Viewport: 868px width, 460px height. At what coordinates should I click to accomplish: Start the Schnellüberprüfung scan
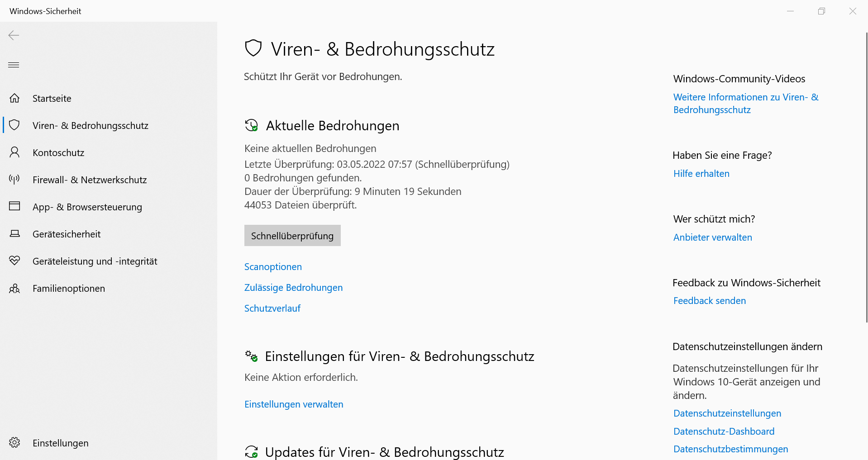coord(292,236)
